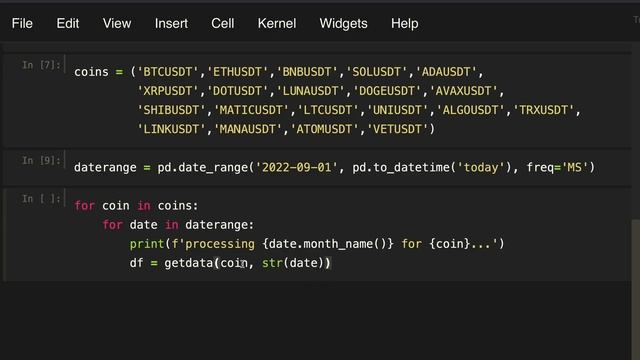Click the 'XRPUSDT' string
This screenshot has width=640, height=360.
[168, 91]
